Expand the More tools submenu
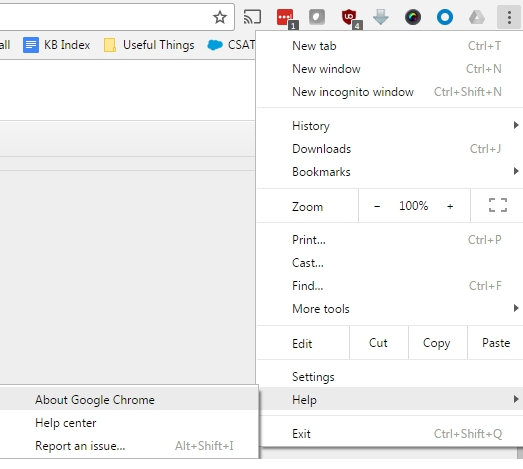 click(x=390, y=309)
